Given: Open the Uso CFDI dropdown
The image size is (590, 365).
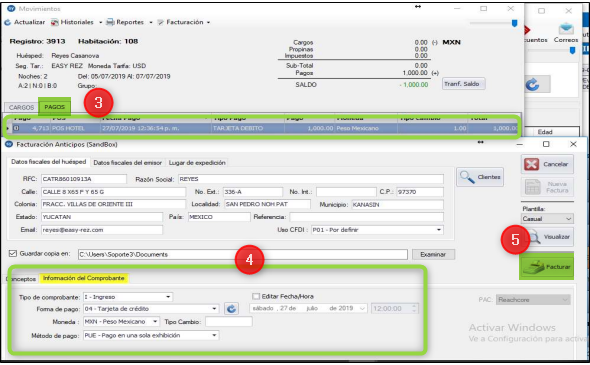Looking at the screenshot, I should click(x=377, y=230).
